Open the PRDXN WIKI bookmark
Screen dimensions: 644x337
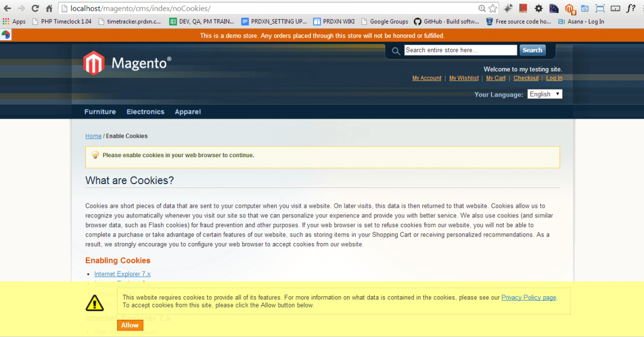pyautogui.click(x=334, y=21)
